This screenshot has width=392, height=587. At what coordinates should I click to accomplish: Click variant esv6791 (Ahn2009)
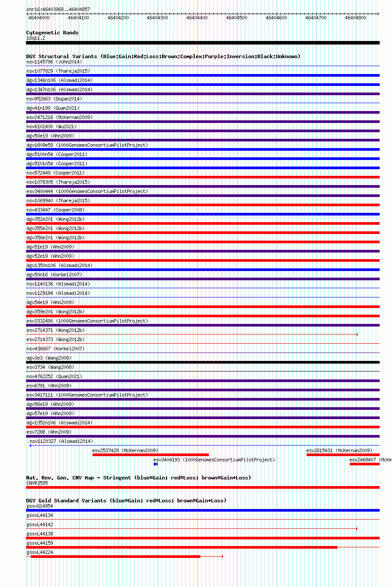[49, 386]
